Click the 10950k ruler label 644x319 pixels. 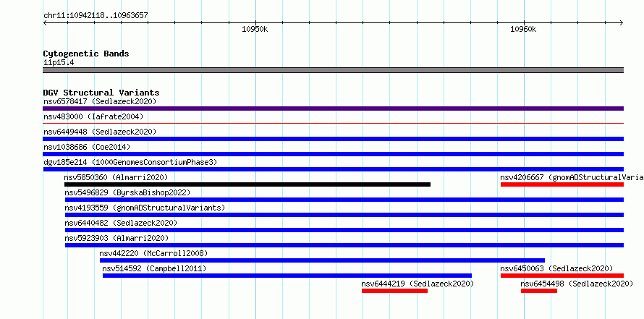click(x=255, y=29)
